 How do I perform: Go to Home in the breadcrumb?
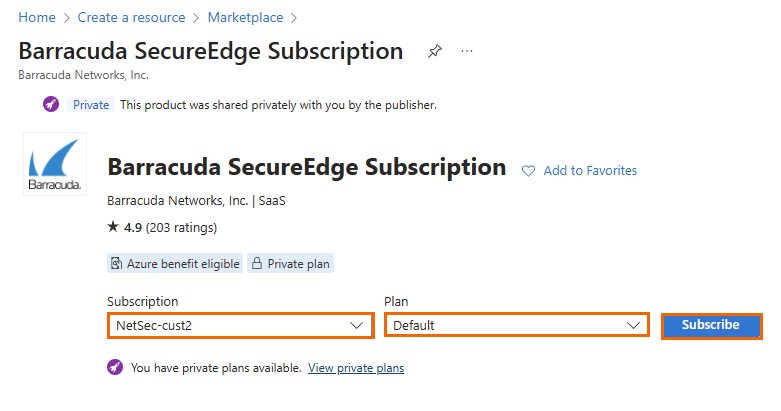[37, 17]
